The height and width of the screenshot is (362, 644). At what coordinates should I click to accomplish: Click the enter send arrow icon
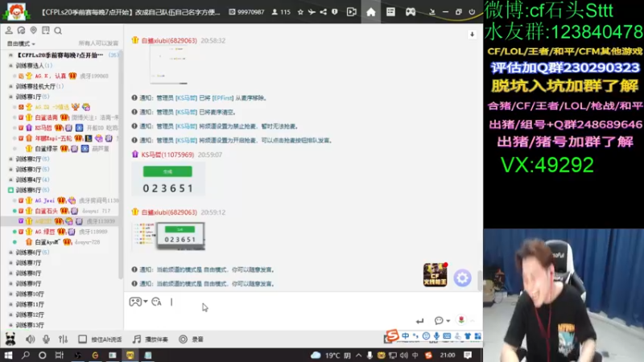419,320
